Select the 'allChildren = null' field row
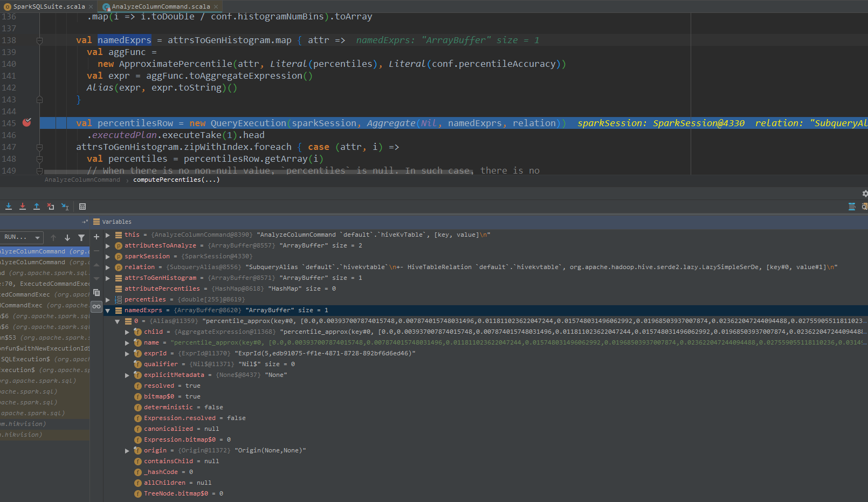The width and height of the screenshot is (868, 502). pyautogui.click(x=486, y=483)
